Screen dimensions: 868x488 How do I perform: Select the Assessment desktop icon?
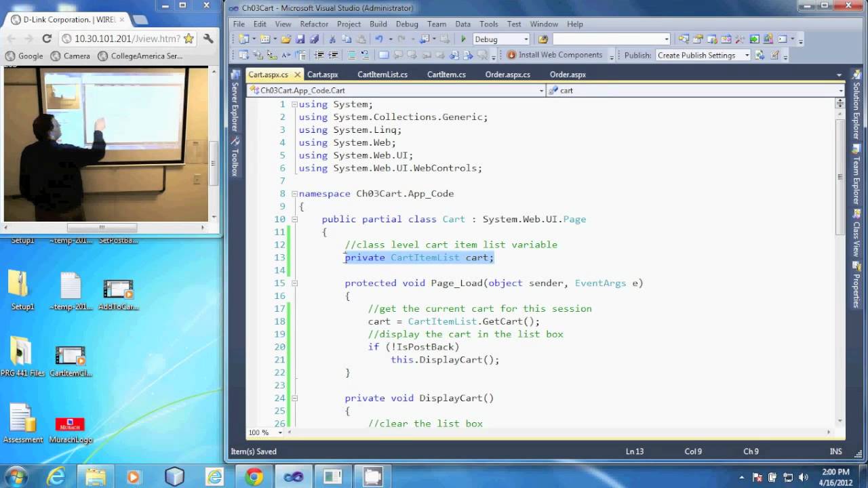pos(22,424)
